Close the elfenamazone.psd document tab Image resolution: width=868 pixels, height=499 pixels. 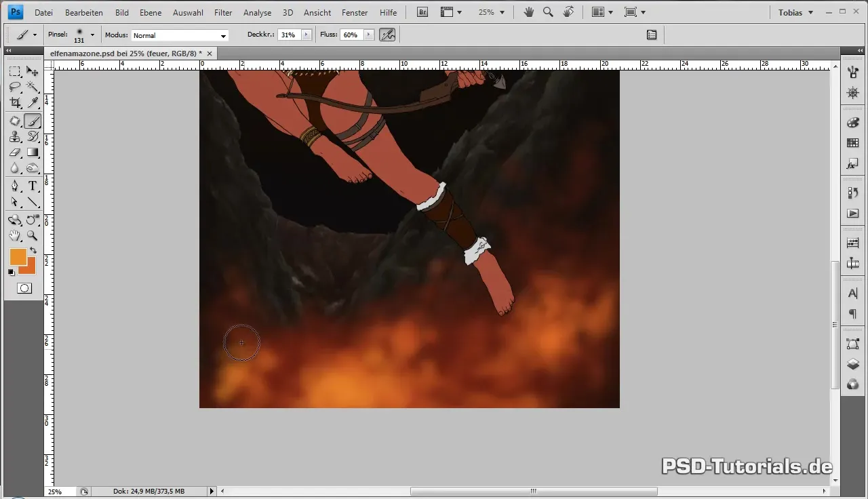[x=210, y=53]
